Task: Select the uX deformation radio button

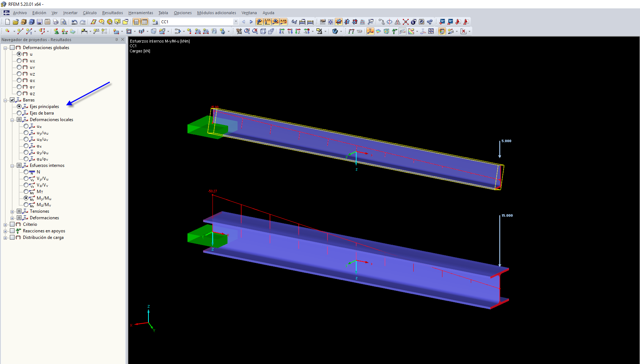Action: click(19, 61)
